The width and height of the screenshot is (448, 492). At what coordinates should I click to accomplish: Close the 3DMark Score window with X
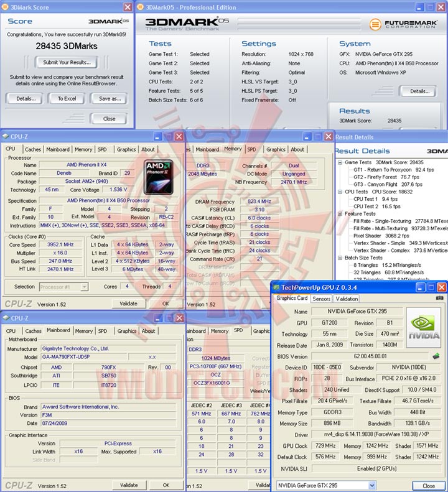[x=128, y=7]
